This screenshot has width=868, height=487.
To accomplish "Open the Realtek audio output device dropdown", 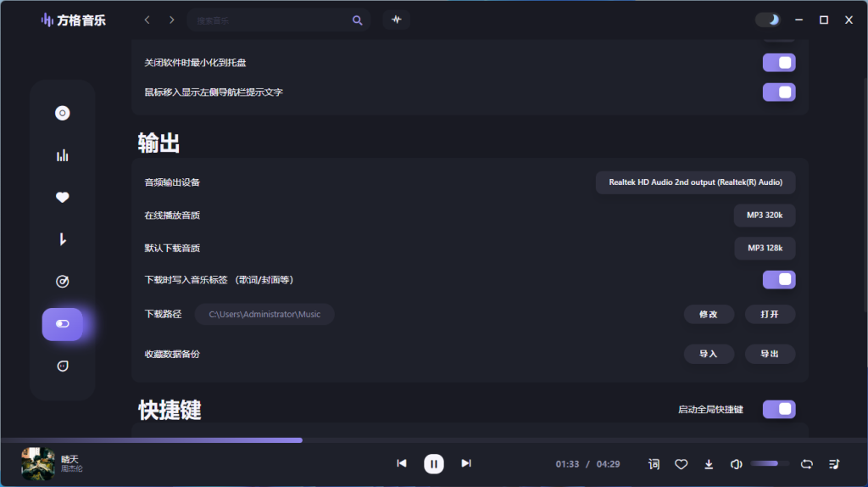I will (695, 182).
